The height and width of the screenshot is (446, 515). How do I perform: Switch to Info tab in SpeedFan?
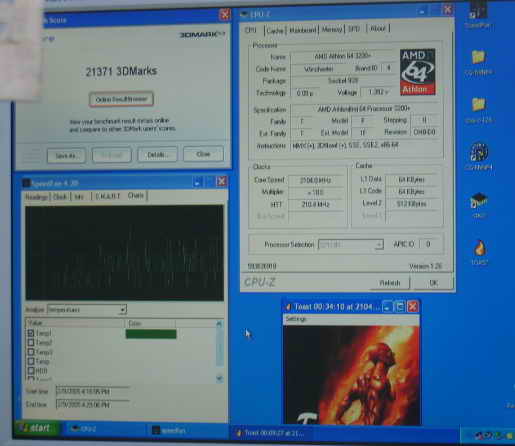tap(79, 197)
